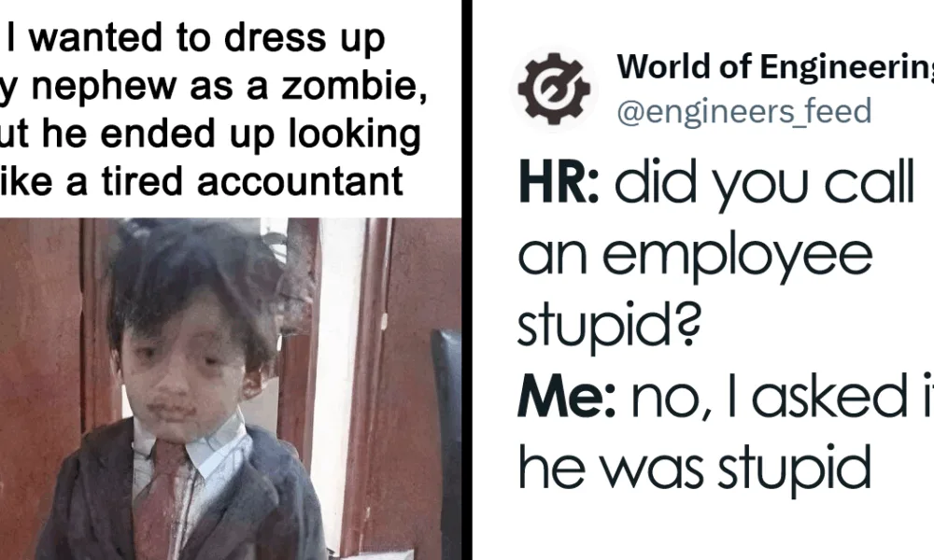Click the World of Engineering gear avatar
Screen dimensions: 934x560
pos(553,88)
